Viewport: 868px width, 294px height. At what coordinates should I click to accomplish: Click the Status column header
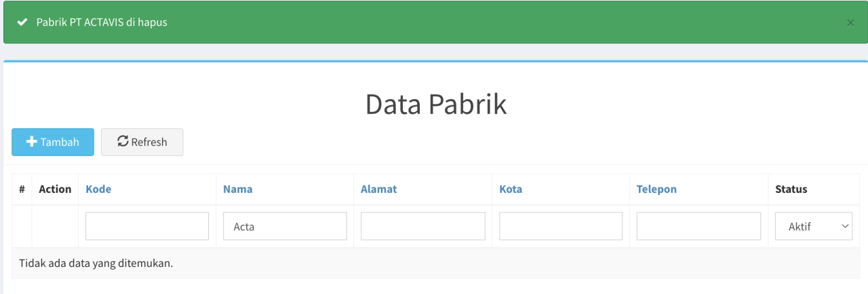coord(791,189)
